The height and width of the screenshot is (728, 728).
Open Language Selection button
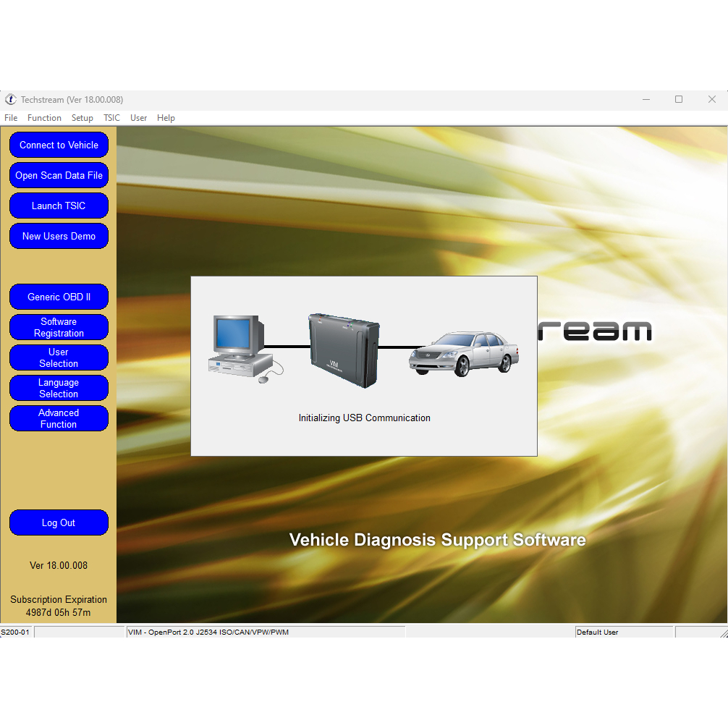coord(59,388)
